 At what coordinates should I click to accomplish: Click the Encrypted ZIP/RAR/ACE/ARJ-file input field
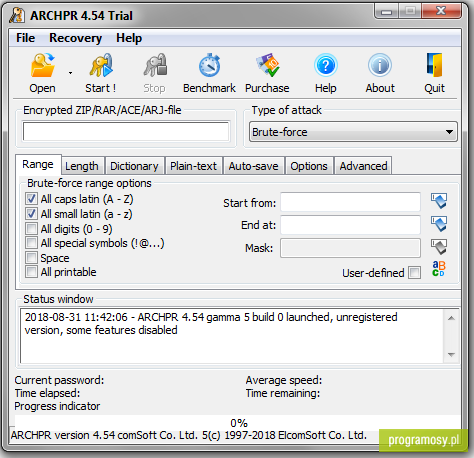pyautogui.click(x=126, y=131)
